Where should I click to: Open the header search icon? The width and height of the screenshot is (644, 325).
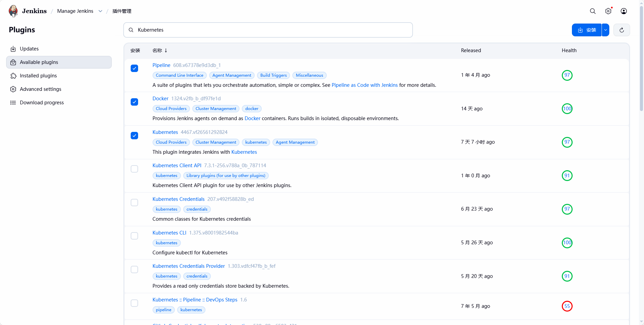pyautogui.click(x=593, y=11)
